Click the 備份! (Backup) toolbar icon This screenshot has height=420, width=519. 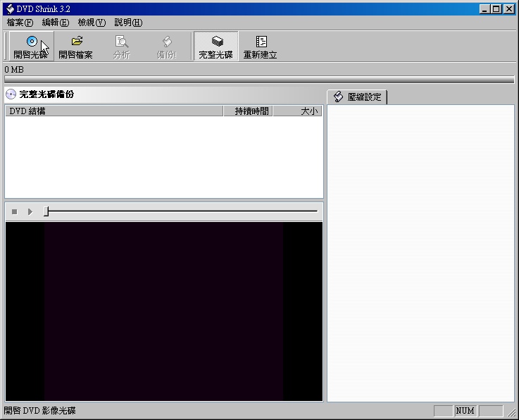point(167,42)
